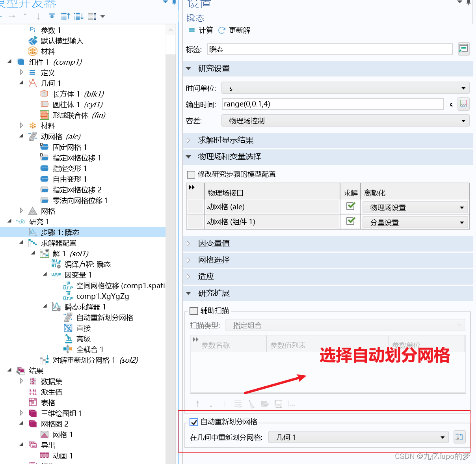
Task: Click the 标签 input field help icon
Action: [x=463, y=48]
